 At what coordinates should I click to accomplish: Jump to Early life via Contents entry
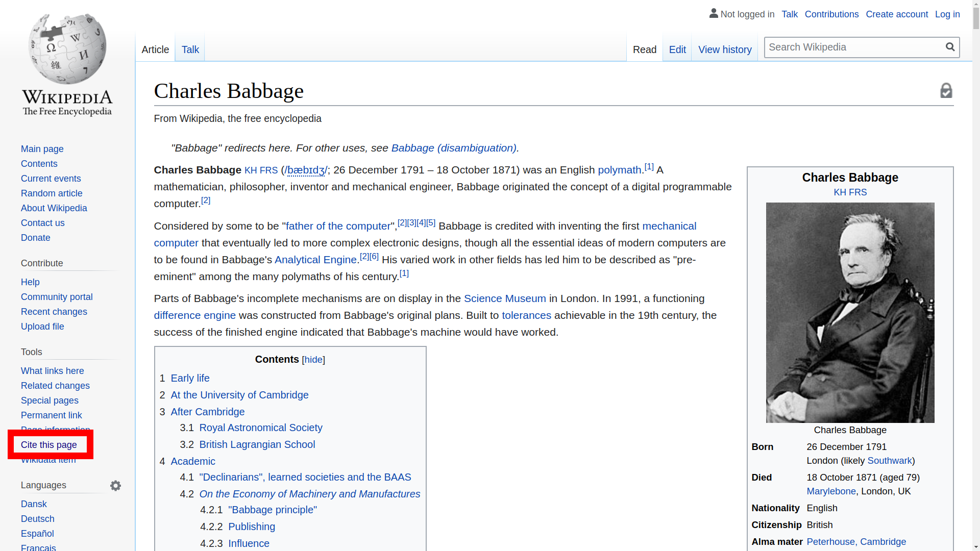tap(190, 378)
